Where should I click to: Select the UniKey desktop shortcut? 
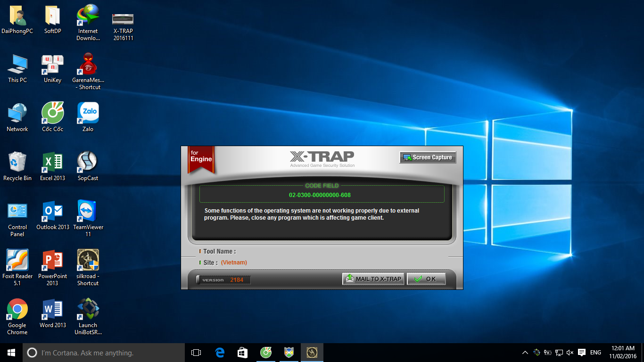[x=52, y=69]
